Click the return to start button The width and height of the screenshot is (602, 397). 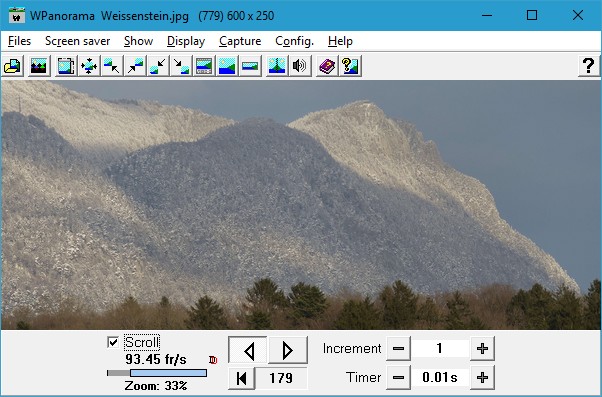241,378
